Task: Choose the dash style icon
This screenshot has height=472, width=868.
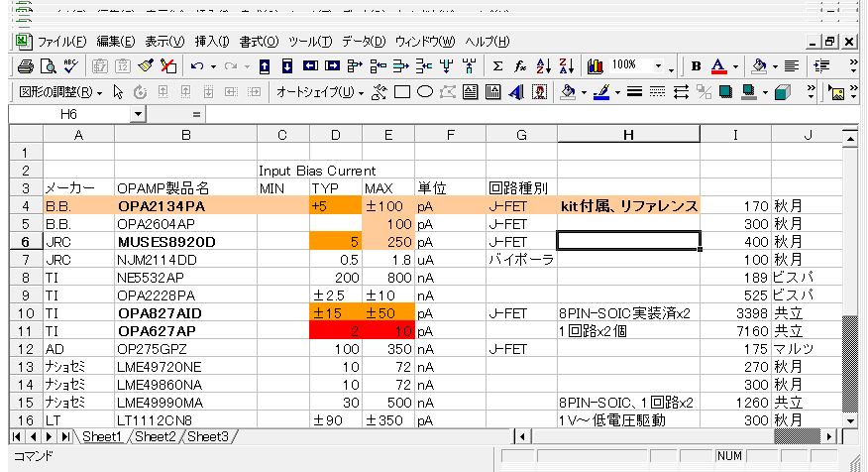Action: pyautogui.click(x=657, y=92)
